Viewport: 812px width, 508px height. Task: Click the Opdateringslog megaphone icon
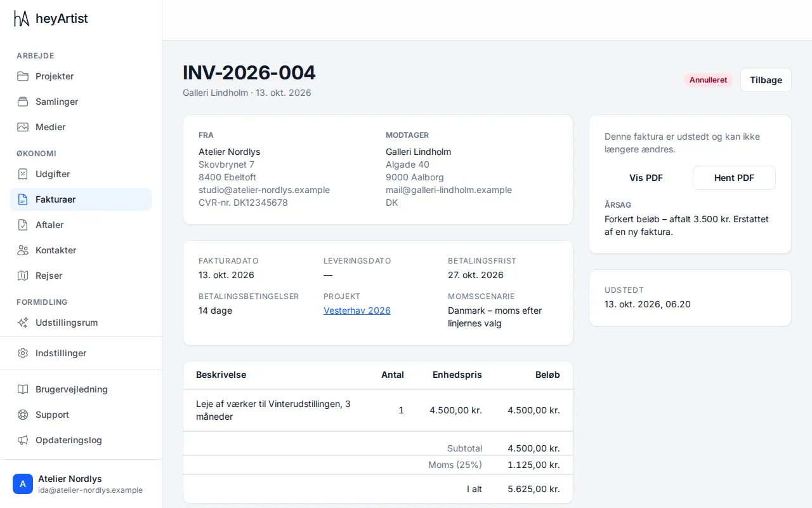pyautogui.click(x=23, y=440)
